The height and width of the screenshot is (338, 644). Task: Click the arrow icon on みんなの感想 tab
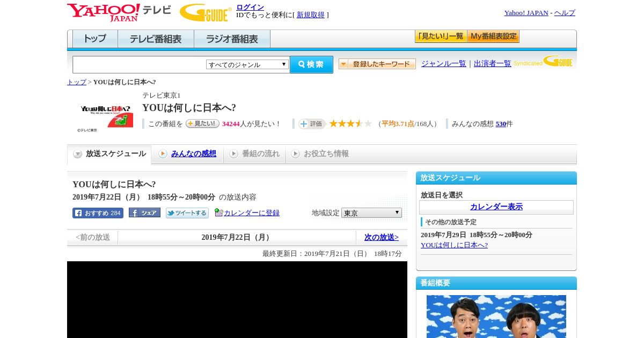pyautogui.click(x=163, y=154)
